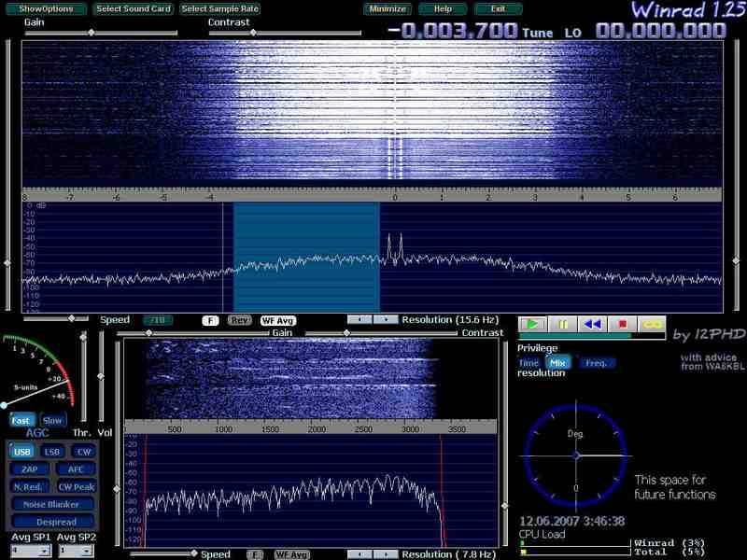Toggle the Rev reverse button
The height and width of the screenshot is (560, 747).
[240, 320]
